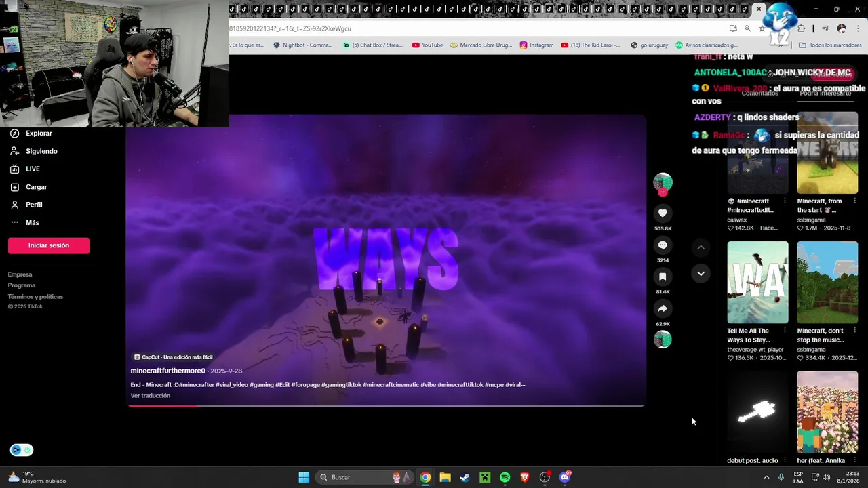The image size is (868, 488).
Task: Open the #gaming hashtag
Action: point(262,385)
